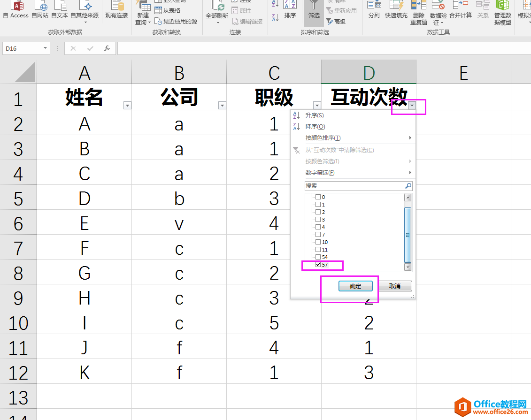The width and height of the screenshot is (531, 420).
Task: Click Flash Fill (快速填充)
Action: pyautogui.click(x=396, y=9)
